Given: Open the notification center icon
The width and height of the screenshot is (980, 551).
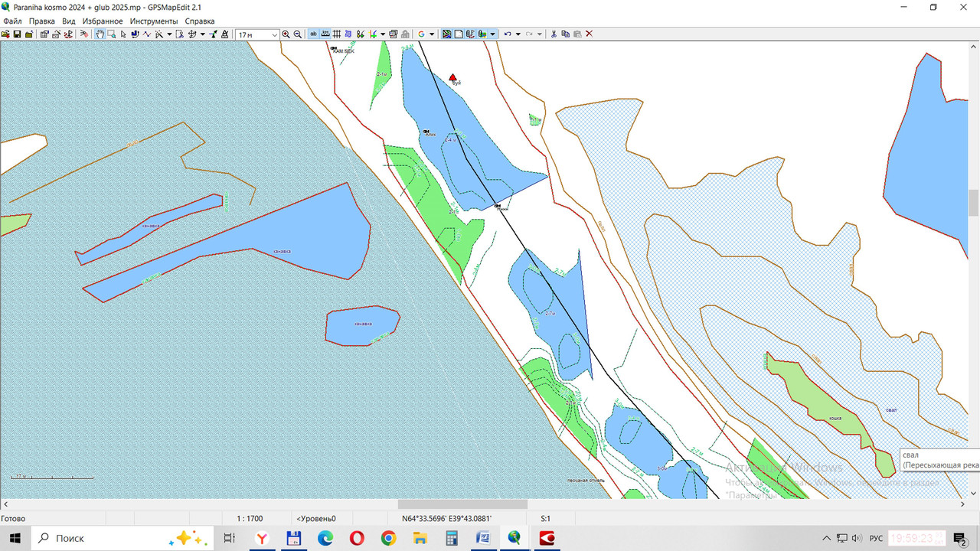Looking at the screenshot, I should [x=960, y=538].
